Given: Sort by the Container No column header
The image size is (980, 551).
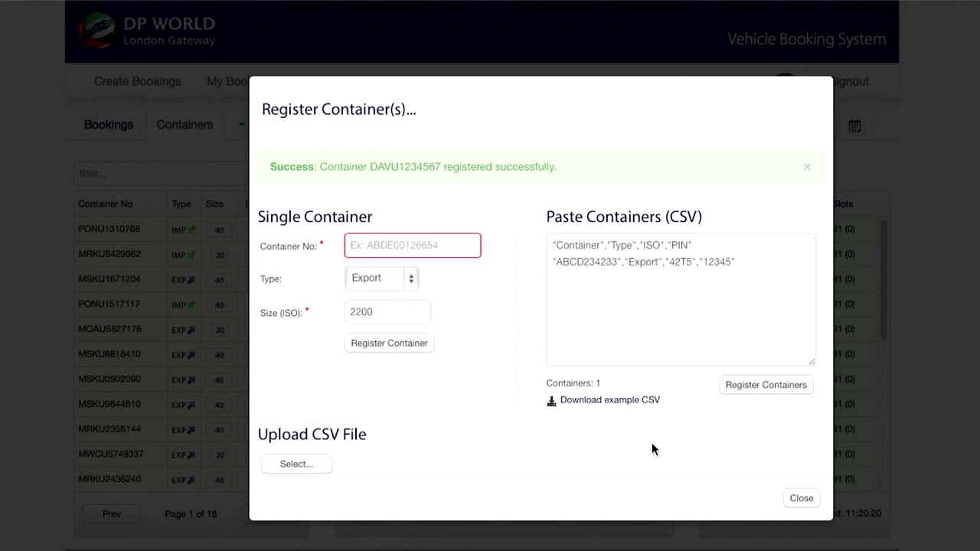Looking at the screenshot, I should [105, 204].
